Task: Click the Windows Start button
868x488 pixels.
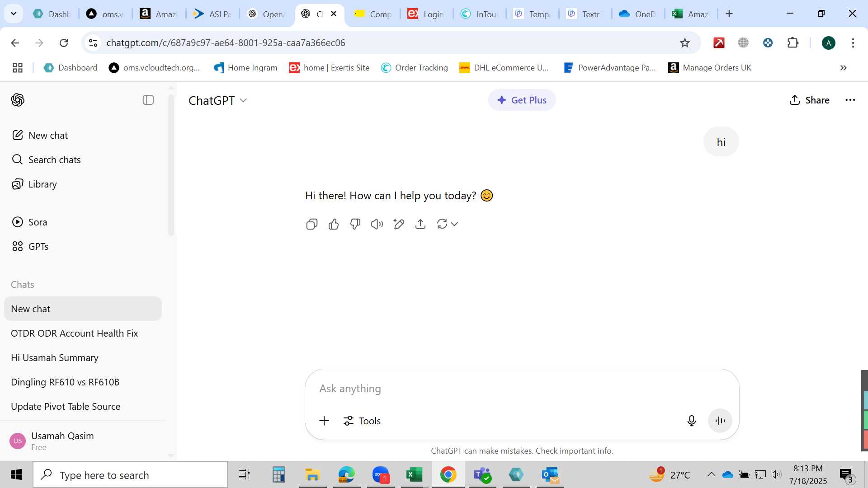Action: [x=16, y=475]
